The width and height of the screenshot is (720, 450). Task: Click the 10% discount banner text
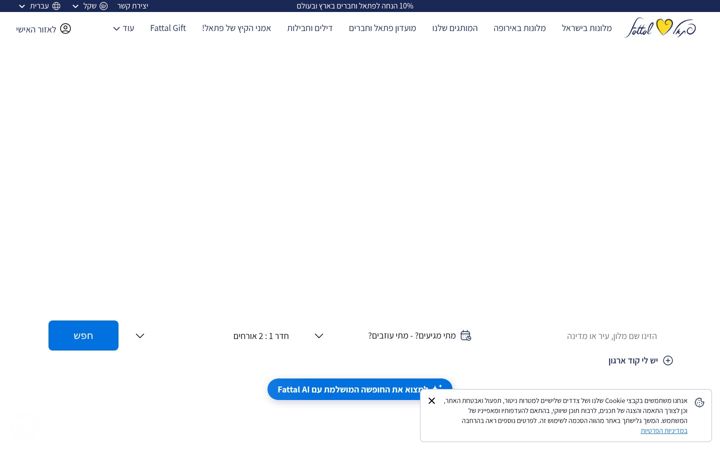point(355,6)
